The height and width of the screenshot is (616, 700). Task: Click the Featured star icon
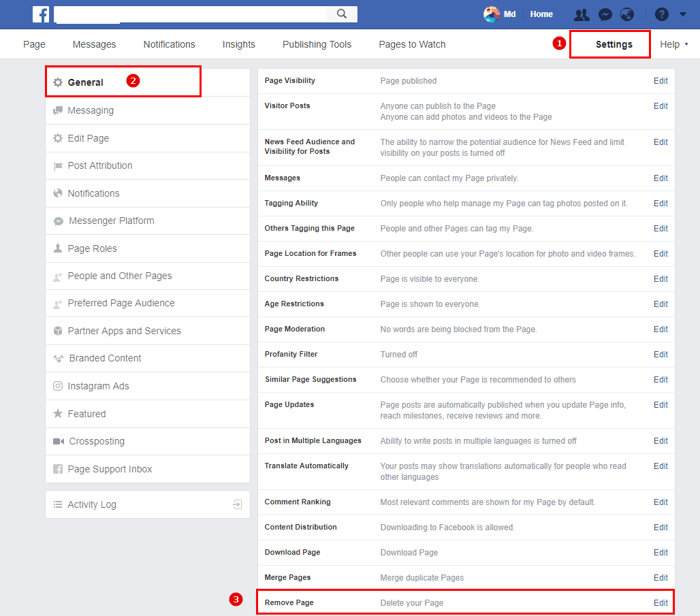tap(58, 413)
